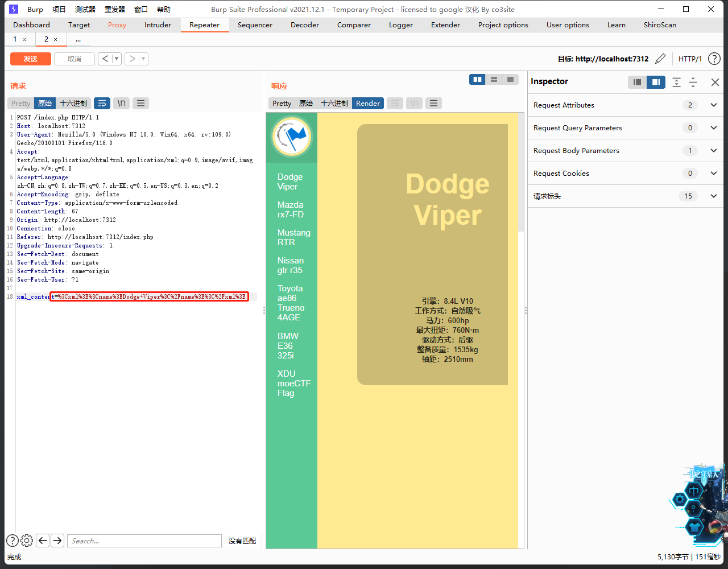This screenshot has height=569, width=728.
Task: Open the 帮助 menu
Action: (x=163, y=9)
